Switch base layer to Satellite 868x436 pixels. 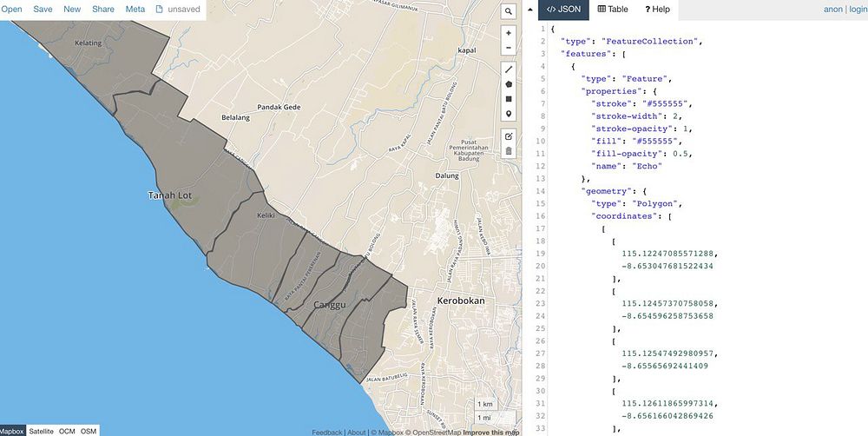[41, 431]
